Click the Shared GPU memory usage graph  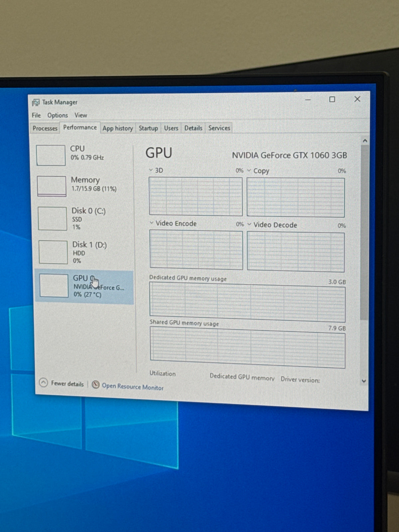(x=248, y=347)
